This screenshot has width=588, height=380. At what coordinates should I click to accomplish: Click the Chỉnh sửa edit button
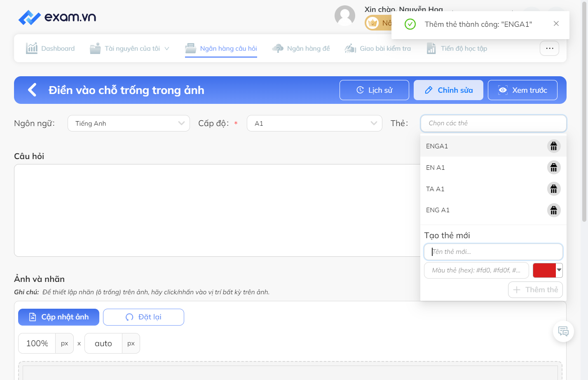point(448,90)
